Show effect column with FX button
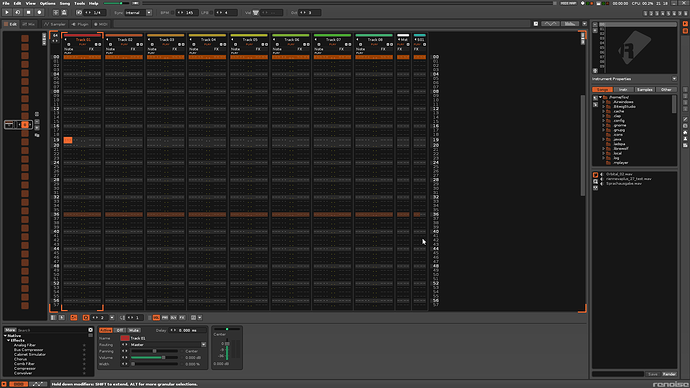Image resolution: width=690 pixels, height=388 pixels. click(x=182, y=318)
